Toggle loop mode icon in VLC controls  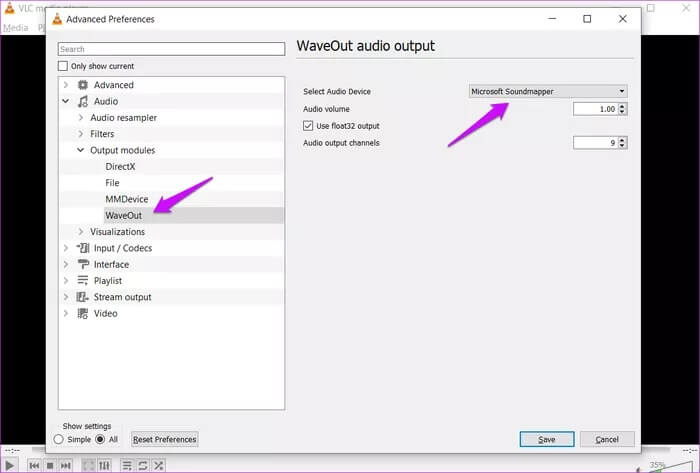pyautogui.click(x=143, y=466)
